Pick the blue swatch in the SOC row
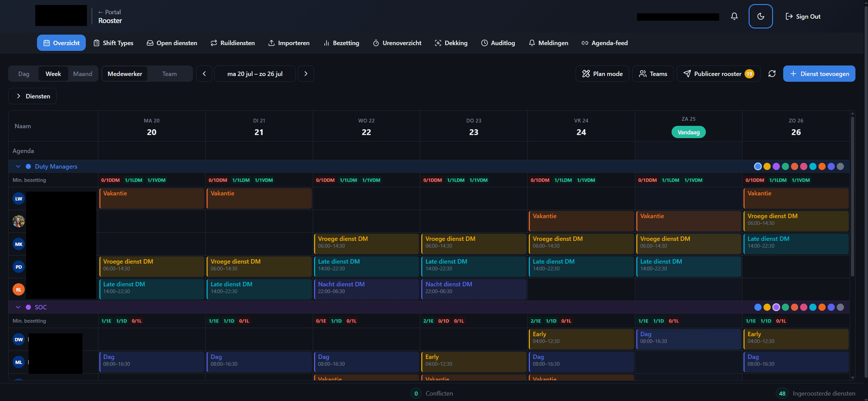Image resolution: width=868 pixels, height=401 pixels. pos(758,307)
